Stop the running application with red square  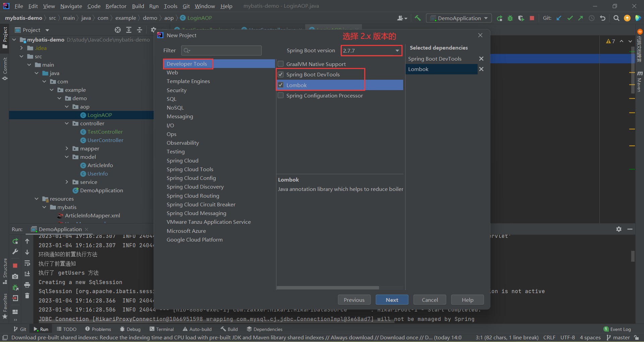pyautogui.click(x=532, y=18)
